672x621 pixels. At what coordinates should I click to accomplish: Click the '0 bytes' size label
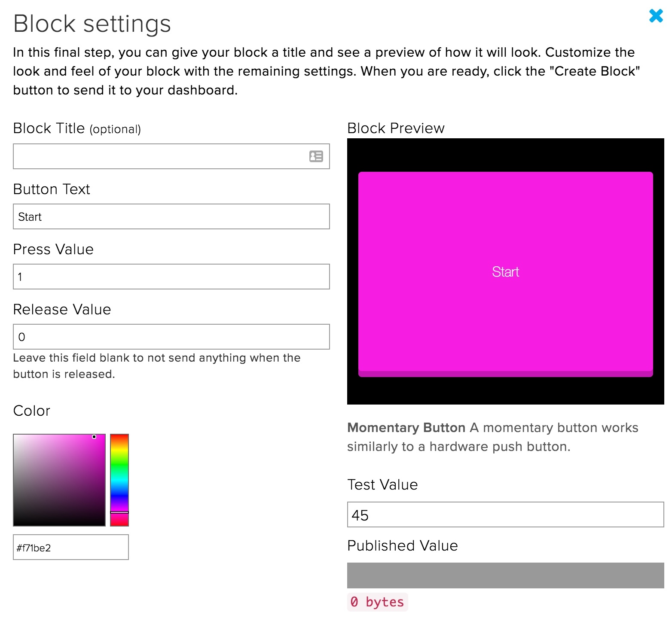coord(377,602)
